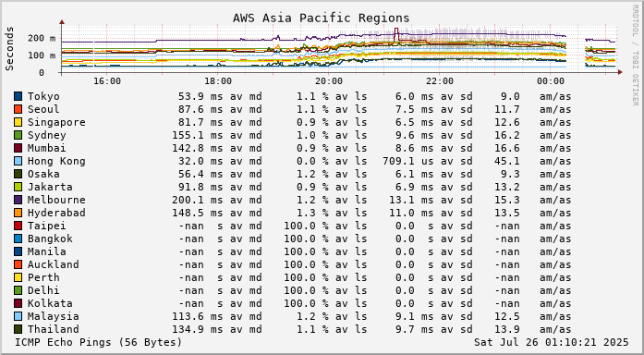Click the ICMP Echo Pings (56 Bytes) caption
This screenshot has height=355, width=644.
[99, 342]
